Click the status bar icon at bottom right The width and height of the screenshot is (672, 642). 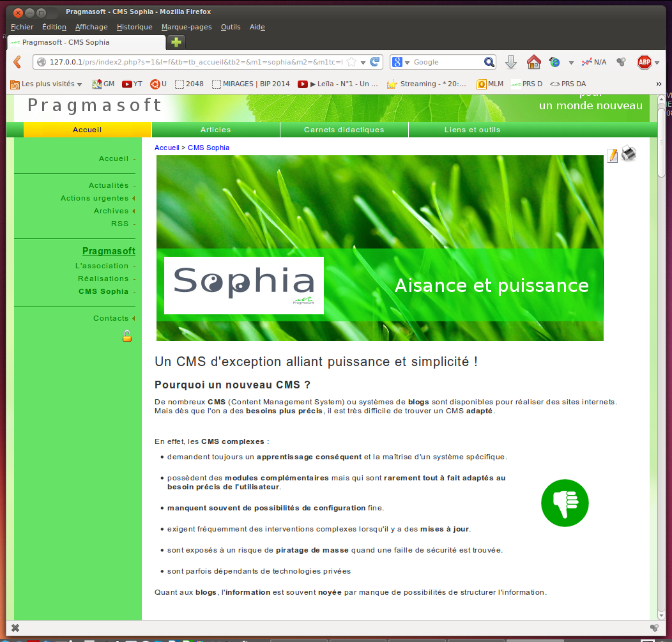click(654, 628)
